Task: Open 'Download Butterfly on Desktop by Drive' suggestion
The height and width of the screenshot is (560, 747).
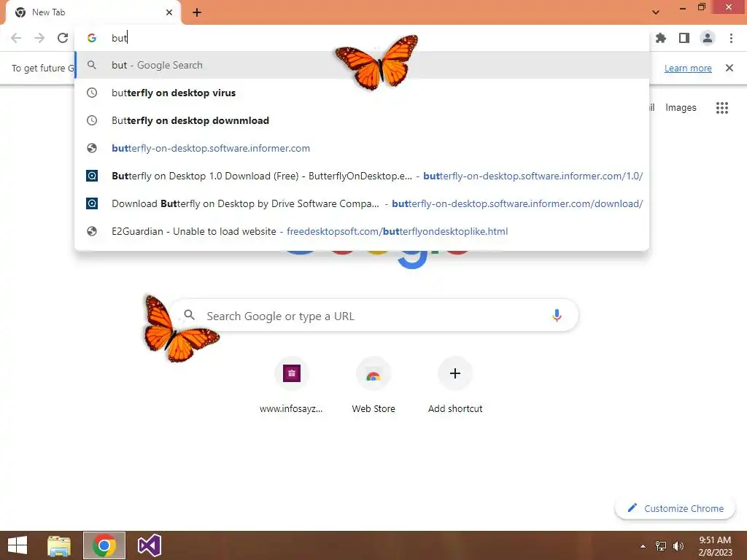Action: pyautogui.click(x=362, y=203)
